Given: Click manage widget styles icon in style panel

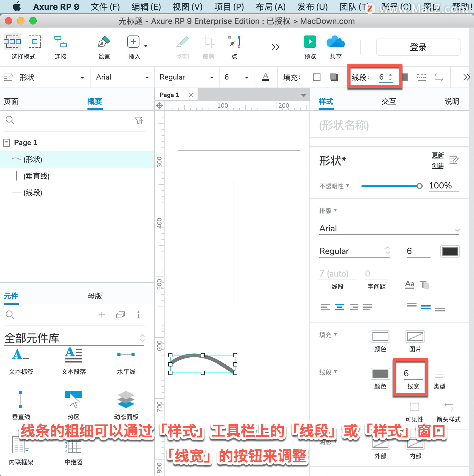Looking at the screenshot, I should point(454,160).
